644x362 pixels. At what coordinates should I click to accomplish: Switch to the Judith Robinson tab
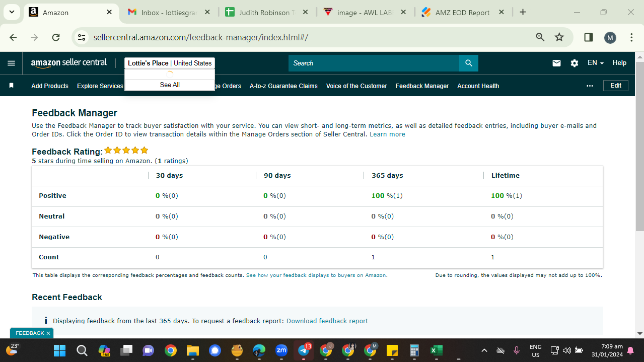(267, 13)
